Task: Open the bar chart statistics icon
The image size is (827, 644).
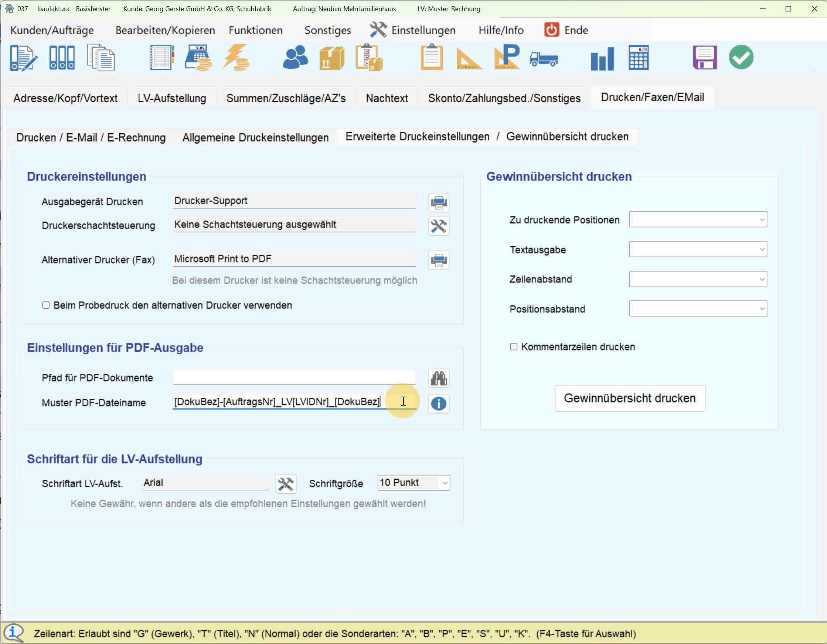Action: click(602, 58)
